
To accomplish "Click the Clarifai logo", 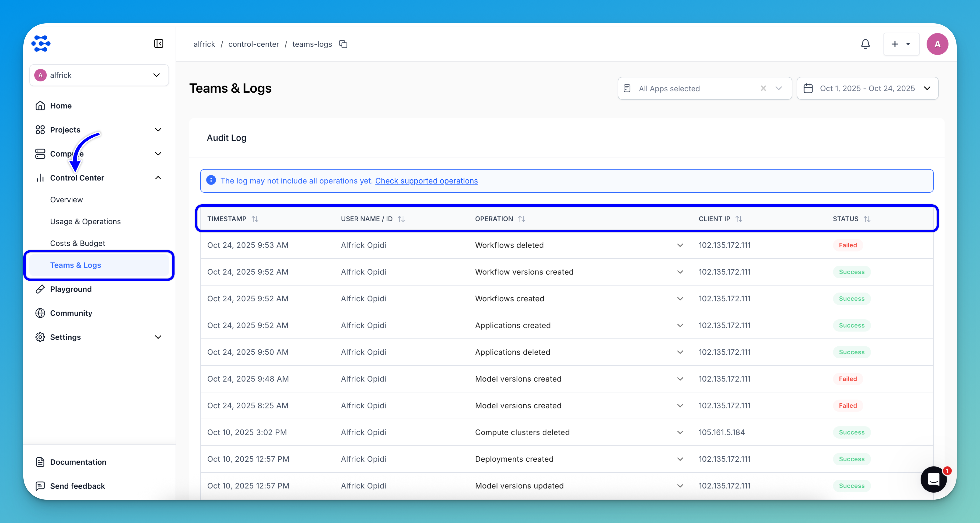I will (x=41, y=44).
